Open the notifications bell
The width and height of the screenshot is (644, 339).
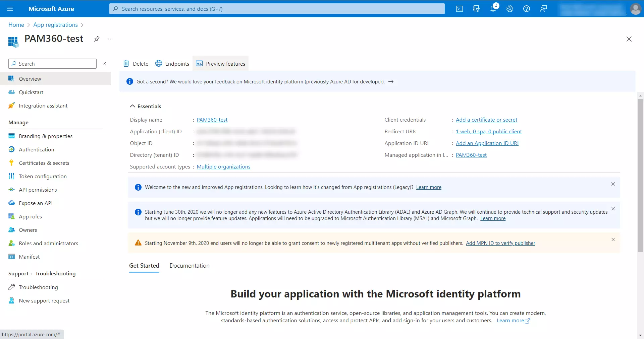point(493,9)
